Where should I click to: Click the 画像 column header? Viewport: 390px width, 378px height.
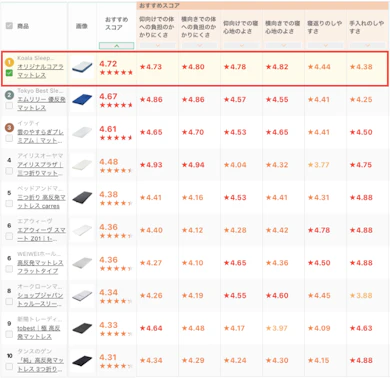82,26
